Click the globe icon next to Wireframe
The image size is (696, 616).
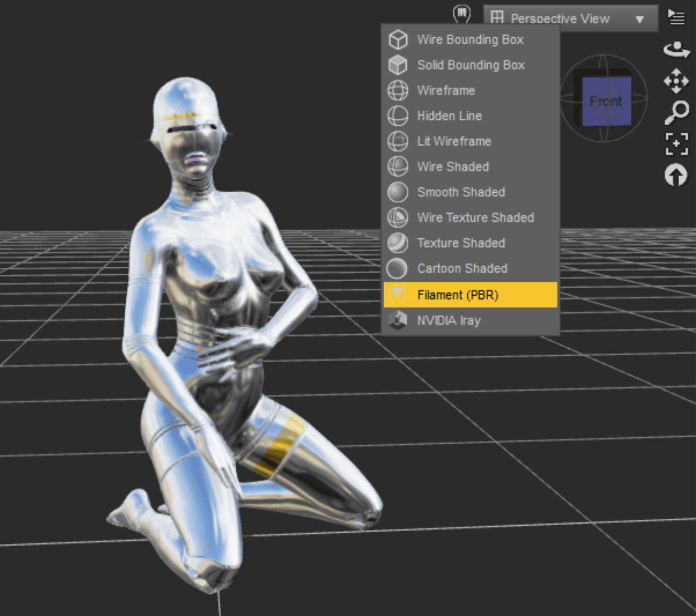[398, 90]
